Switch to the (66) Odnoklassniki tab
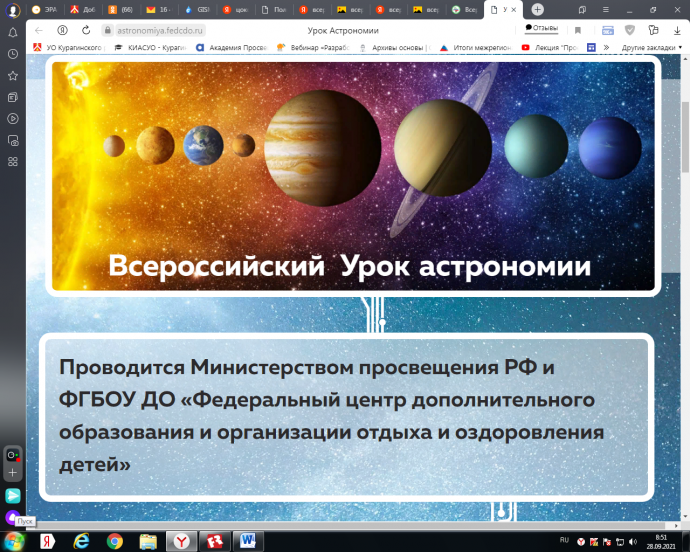690x552 pixels. [121, 10]
